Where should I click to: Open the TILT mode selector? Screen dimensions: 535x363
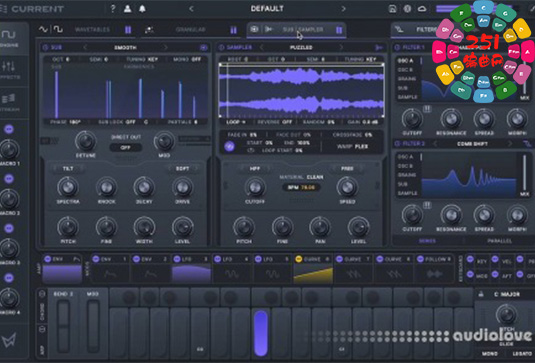68,169
